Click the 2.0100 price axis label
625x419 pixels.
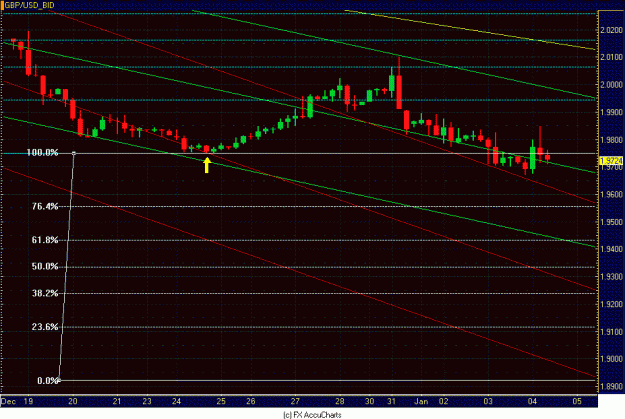coord(611,57)
